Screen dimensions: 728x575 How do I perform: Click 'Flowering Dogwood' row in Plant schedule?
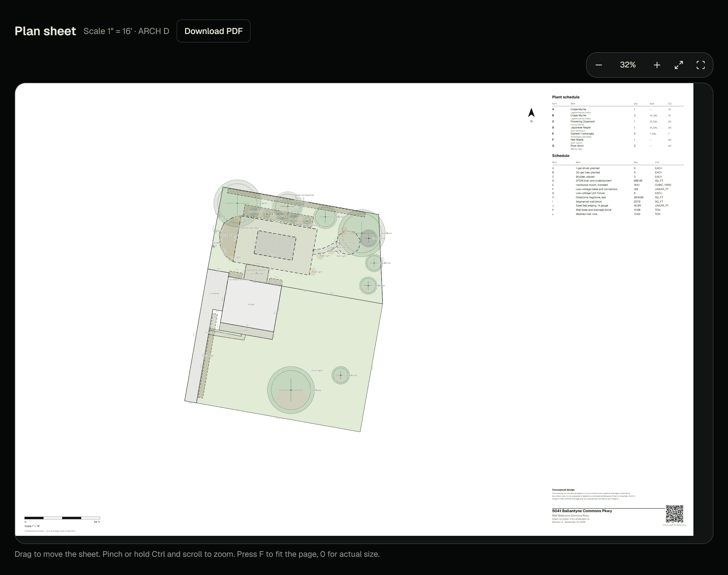click(618, 123)
